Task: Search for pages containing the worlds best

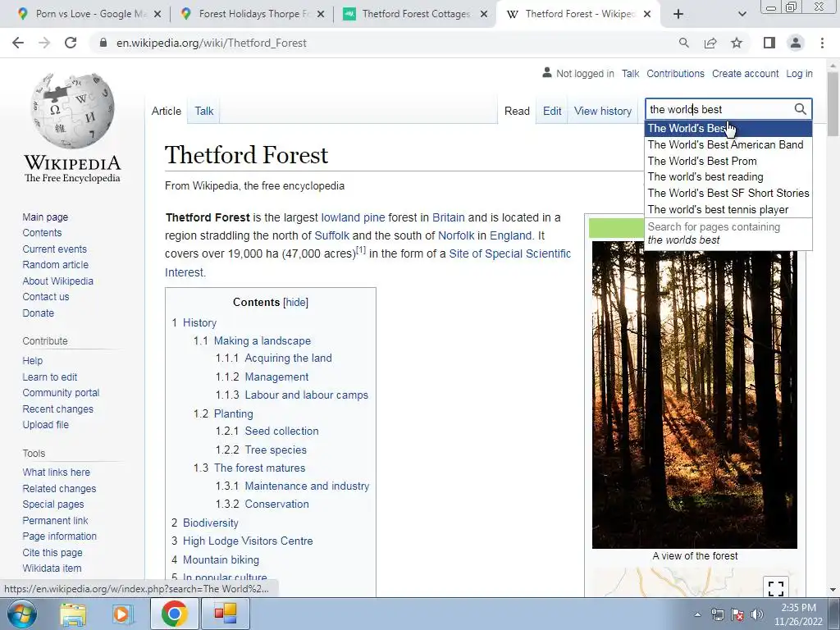Action: (x=728, y=234)
